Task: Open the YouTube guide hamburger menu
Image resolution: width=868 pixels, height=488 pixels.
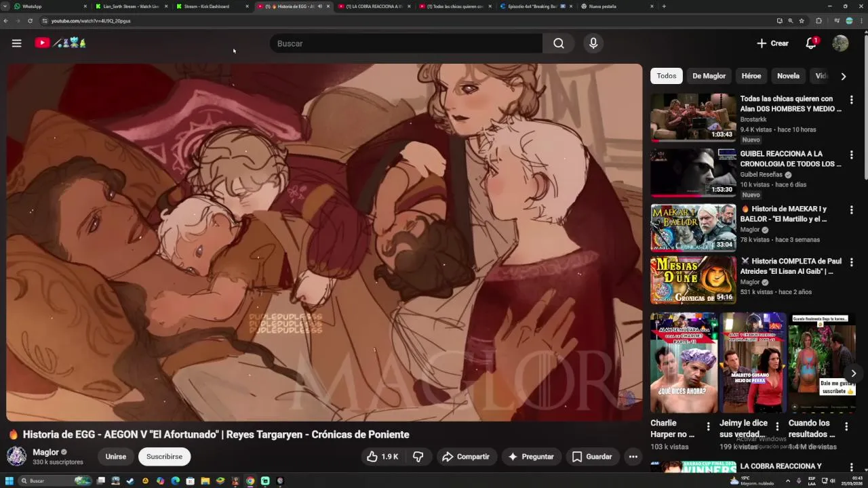Action: point(16,43)
